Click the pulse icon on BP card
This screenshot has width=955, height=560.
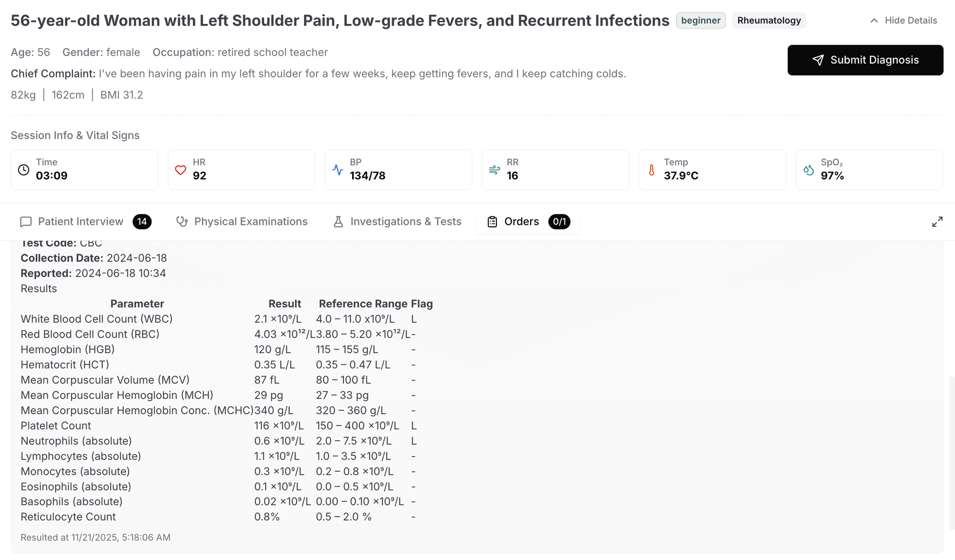click(338, 170)
